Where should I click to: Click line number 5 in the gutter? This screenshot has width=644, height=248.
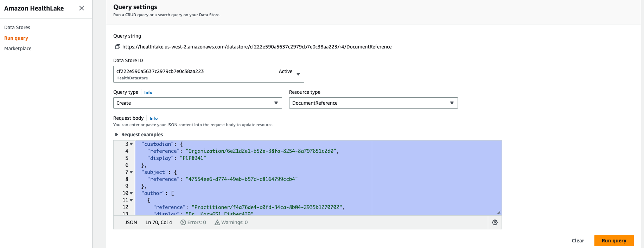click(127, 158)
